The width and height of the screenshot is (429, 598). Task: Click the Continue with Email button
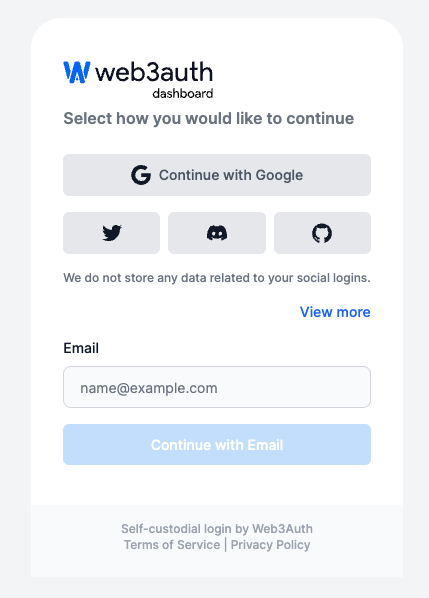click(217, 444)
